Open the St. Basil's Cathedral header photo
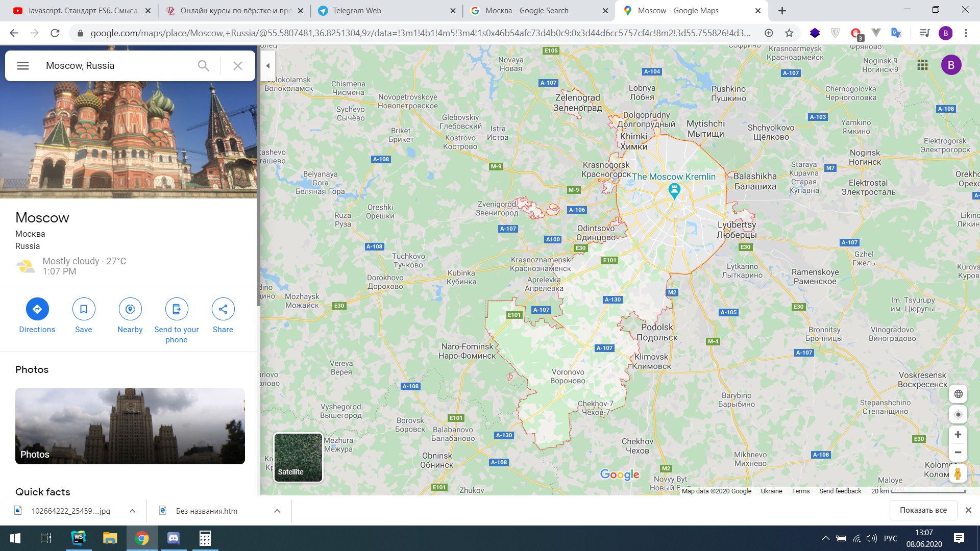 tap(129, 139)
